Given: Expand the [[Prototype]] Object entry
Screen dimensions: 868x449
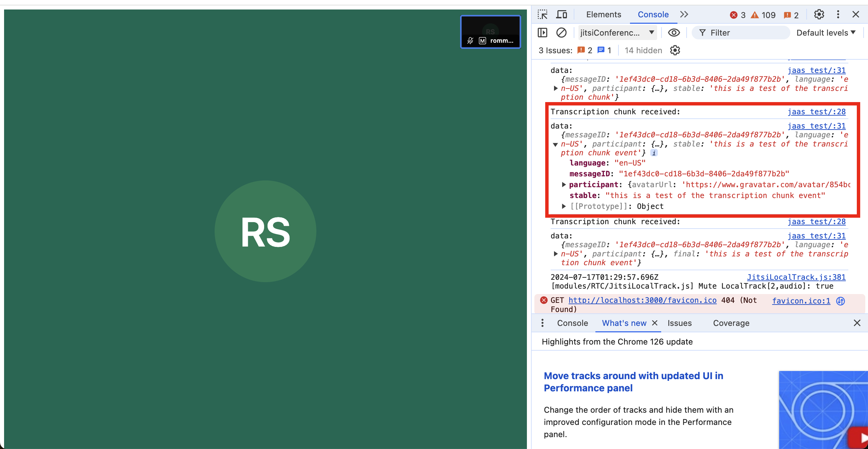Looking at the screenshot, I should click(564, 207).
